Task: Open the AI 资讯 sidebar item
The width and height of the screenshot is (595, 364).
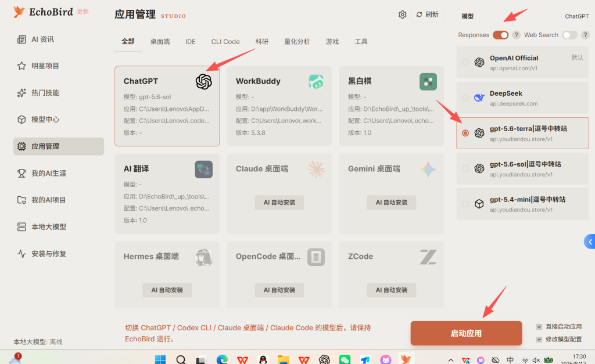Action: pyautogui.click(x=59, y=39)
